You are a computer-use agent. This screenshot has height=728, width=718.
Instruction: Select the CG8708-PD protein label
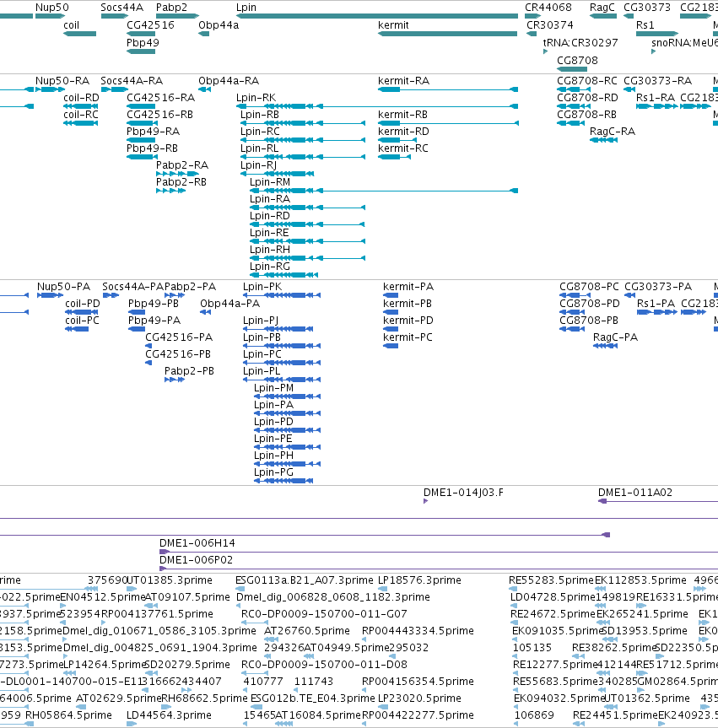(590, 304)
